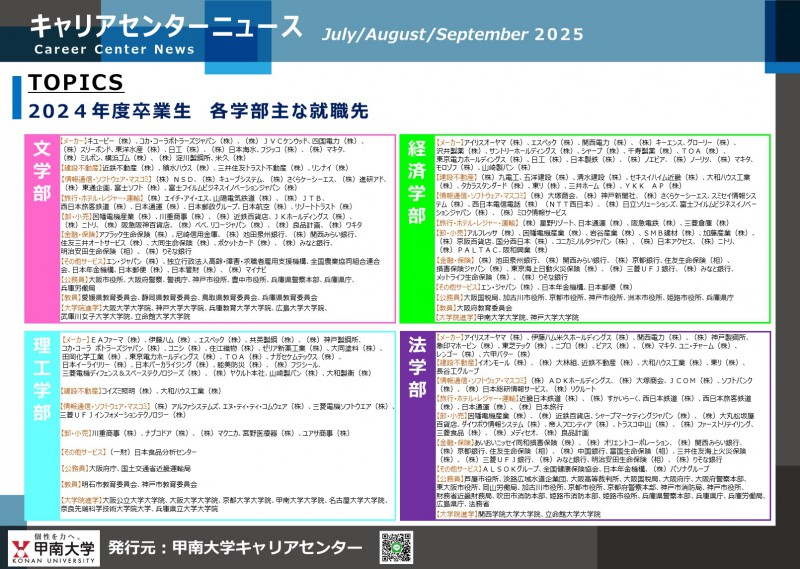Click '愛媛県教育委員会' in 文学部 box

[x=109, y=298]
